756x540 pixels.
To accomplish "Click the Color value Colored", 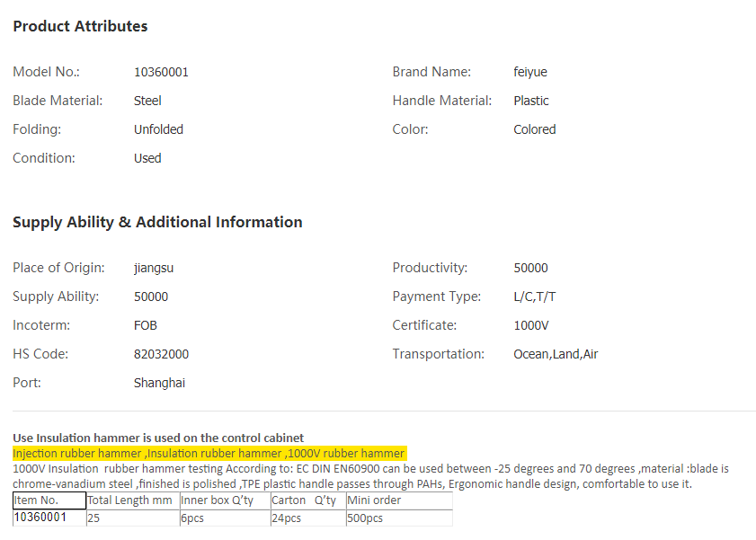I will (x=535, y=129).
